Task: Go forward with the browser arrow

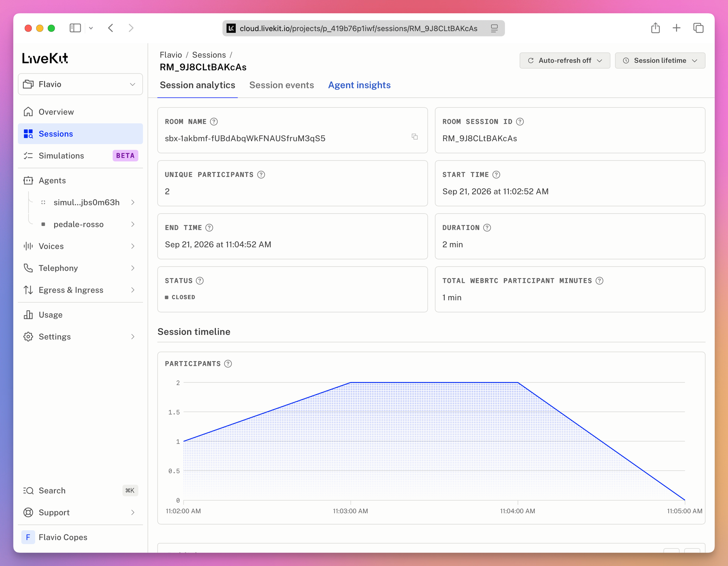Action: pyautogui.click(x=131, y=28)
